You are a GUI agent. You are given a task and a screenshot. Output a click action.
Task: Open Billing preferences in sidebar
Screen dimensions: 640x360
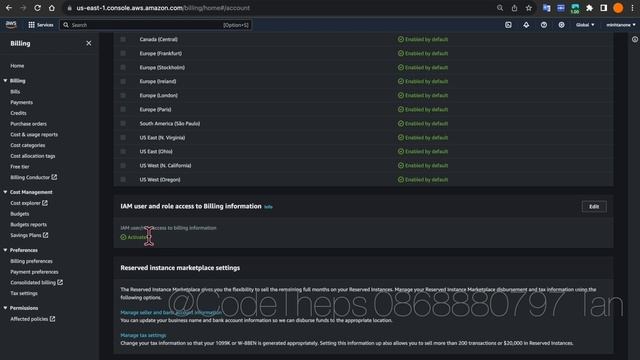coord(31,261)
